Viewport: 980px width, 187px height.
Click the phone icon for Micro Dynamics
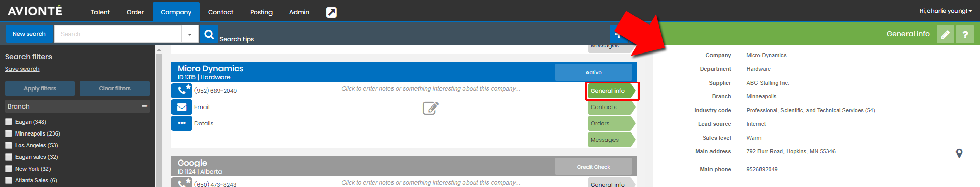(182, 91)
